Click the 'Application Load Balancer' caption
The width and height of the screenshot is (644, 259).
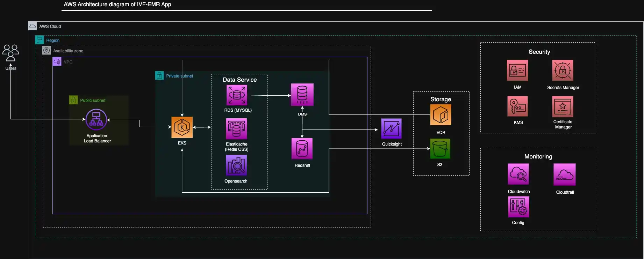click(97, 138)
